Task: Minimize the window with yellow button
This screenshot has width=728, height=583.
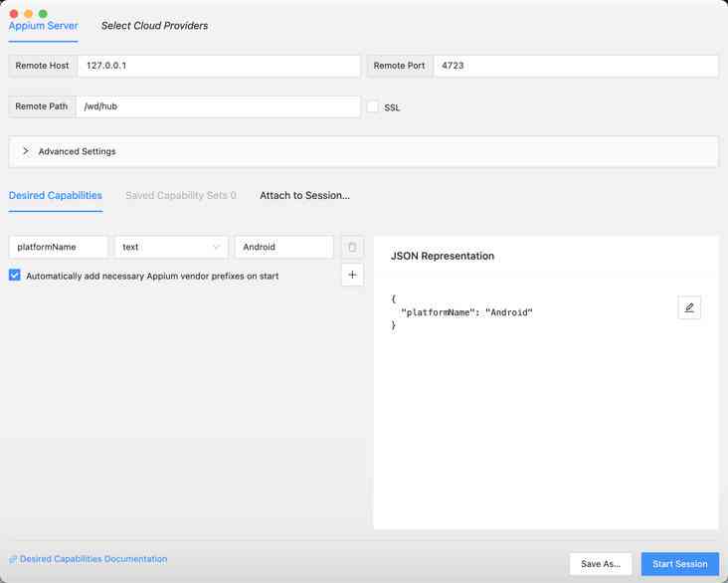Action: pyautogui.click(x=28, y=14)
